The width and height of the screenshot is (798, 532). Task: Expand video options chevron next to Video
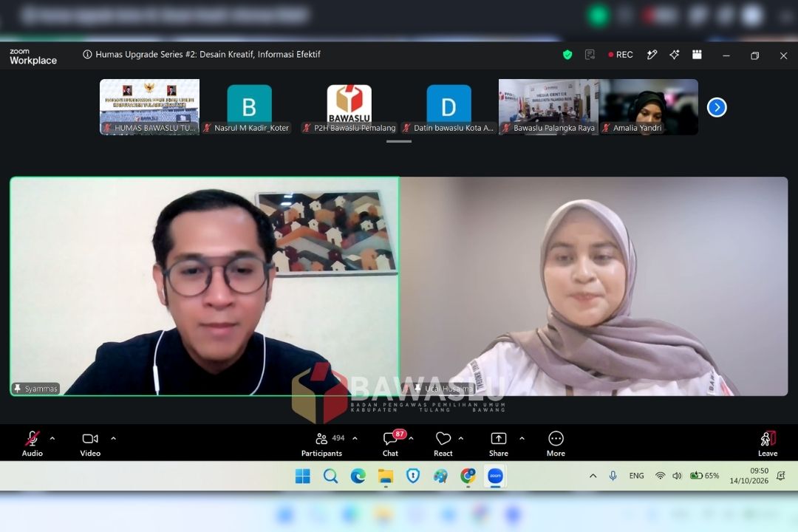pyautogui.click(x=114, y=438)
